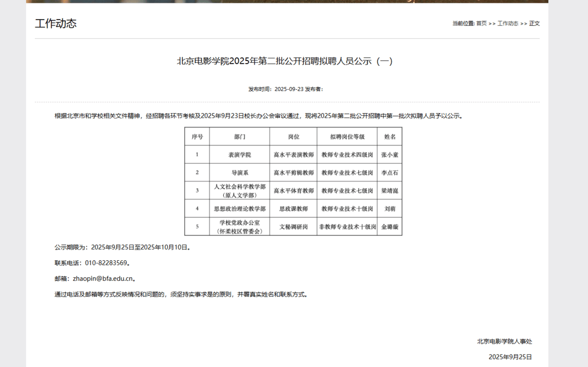Screen dimensions: 588x367
Task: Click the 导演系 department cell
Action: tap(240, 173)
